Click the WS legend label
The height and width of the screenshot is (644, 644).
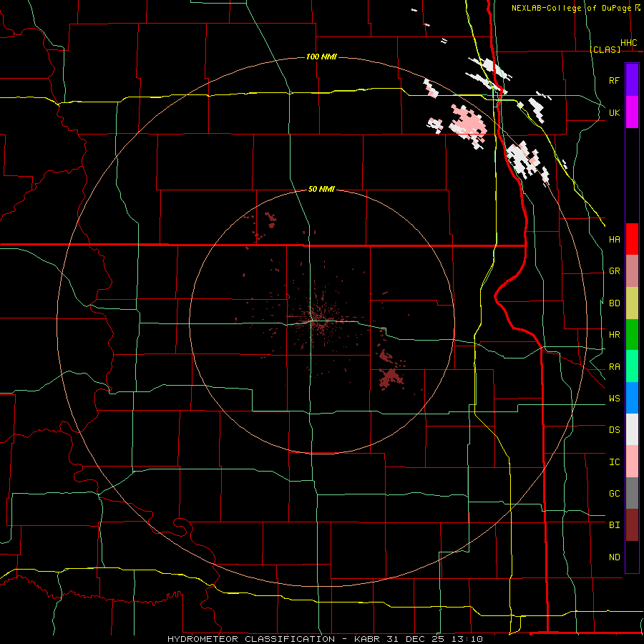coord(614,398)
